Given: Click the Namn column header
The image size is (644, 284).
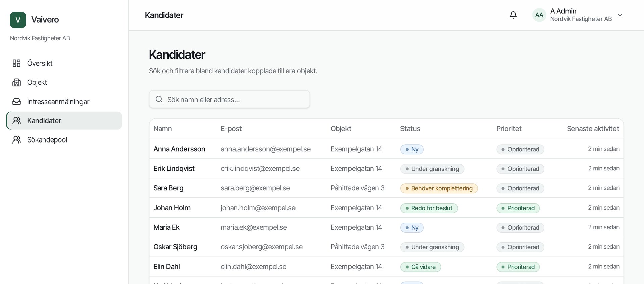Looking at the screenshot, I should (x=163, y=129).
